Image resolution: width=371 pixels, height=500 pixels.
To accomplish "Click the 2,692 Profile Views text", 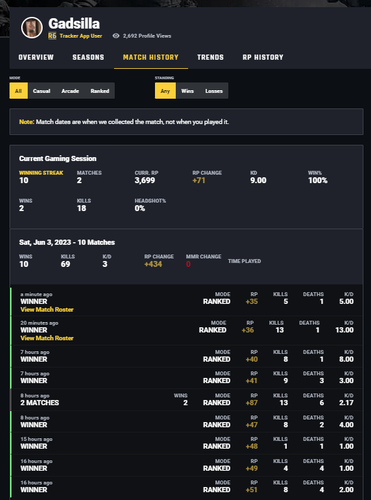I will 147,36.
